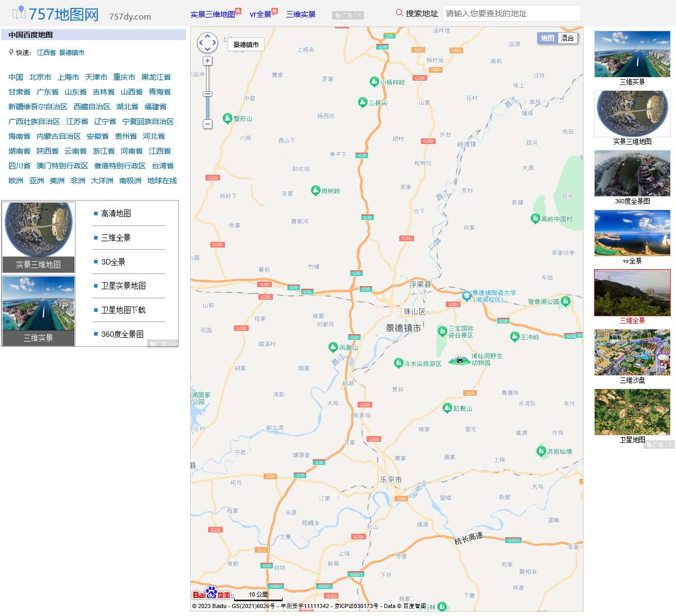The height and width of the screenshot is (616, 676).
Task: Click the 冷水尖旅游区 marker icon
Action: click(x=399, y=363)
